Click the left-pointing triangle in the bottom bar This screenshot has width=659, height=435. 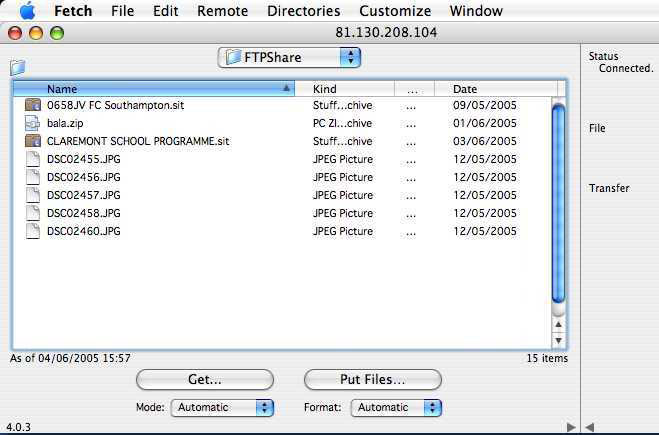pos(590,427)
